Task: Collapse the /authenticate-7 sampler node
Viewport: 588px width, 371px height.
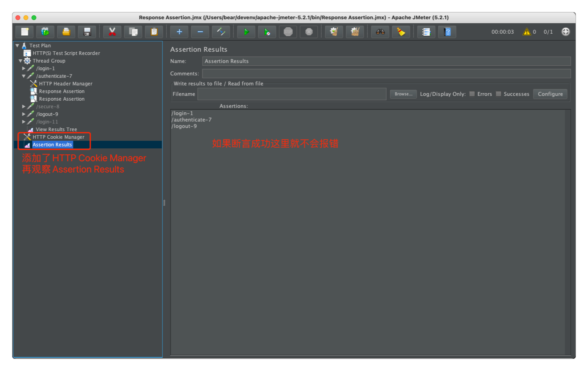Action: [24, 76]
